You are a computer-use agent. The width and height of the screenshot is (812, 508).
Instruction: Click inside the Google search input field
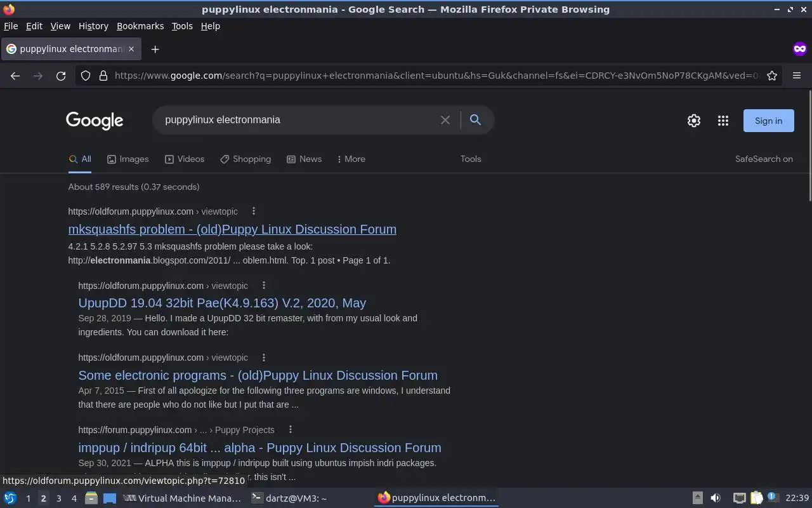pos(298,120)
